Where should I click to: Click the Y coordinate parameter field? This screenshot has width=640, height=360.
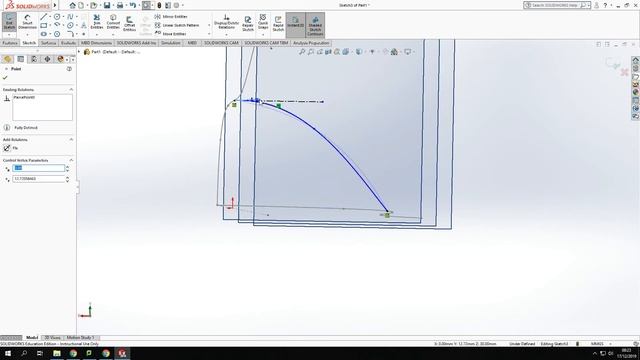point(38,179)
